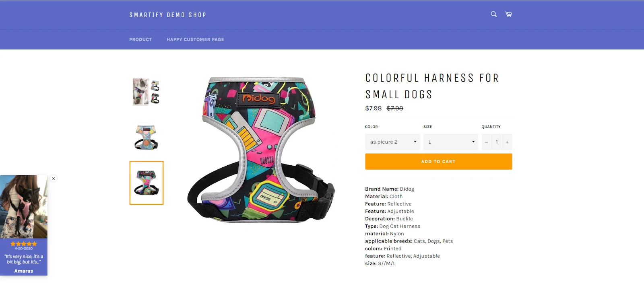Select the highlighted third harness thumbnail
Viewport: 644px width, 298px height.
point(147,183)
